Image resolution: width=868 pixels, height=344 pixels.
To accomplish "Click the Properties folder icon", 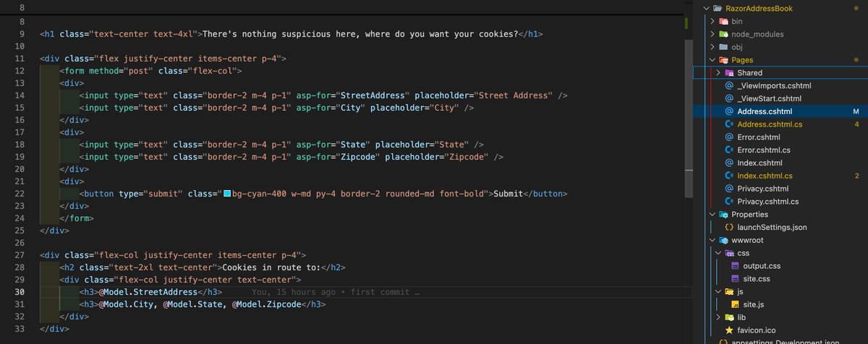I will [723, 215].
